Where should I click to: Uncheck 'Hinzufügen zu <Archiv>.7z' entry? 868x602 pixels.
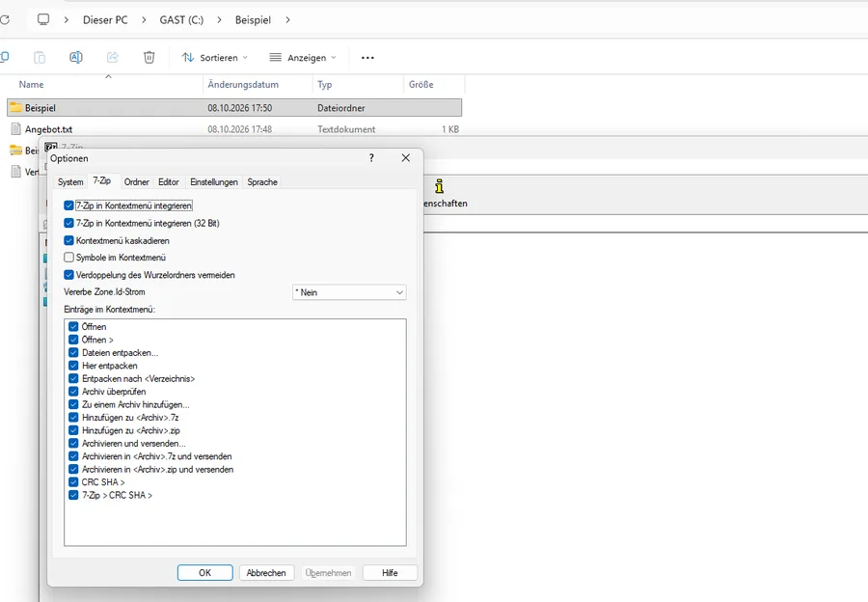click(x=73, y=417)
